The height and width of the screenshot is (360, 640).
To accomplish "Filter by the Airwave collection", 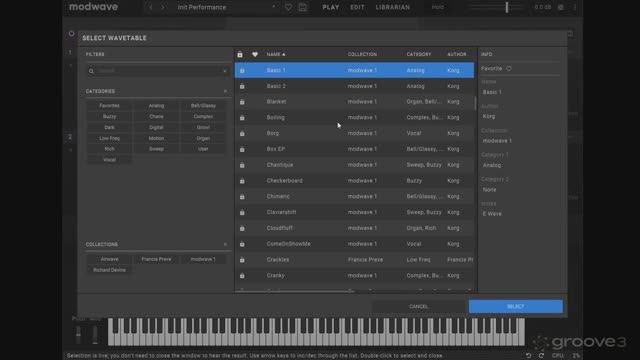I will coord(109,259).
